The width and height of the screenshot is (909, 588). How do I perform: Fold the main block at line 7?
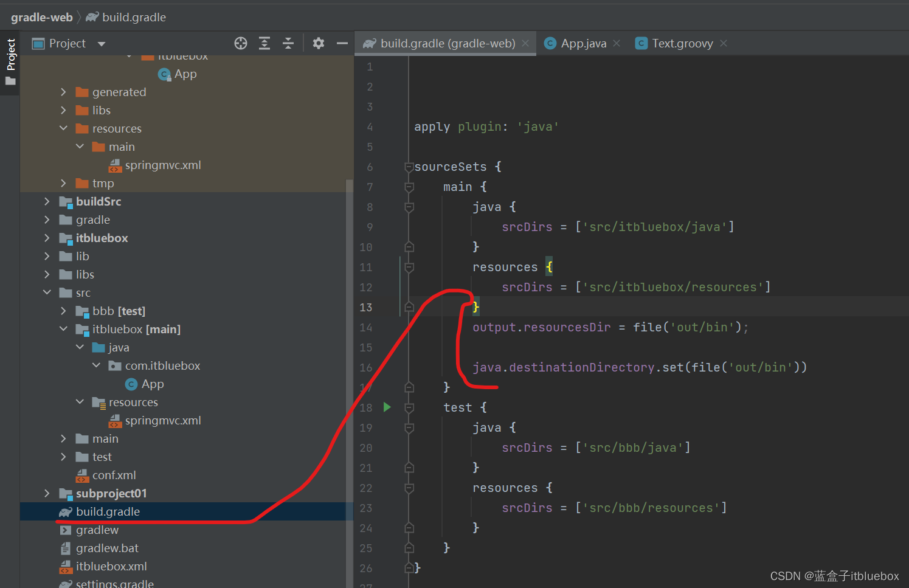pos(409,187)
